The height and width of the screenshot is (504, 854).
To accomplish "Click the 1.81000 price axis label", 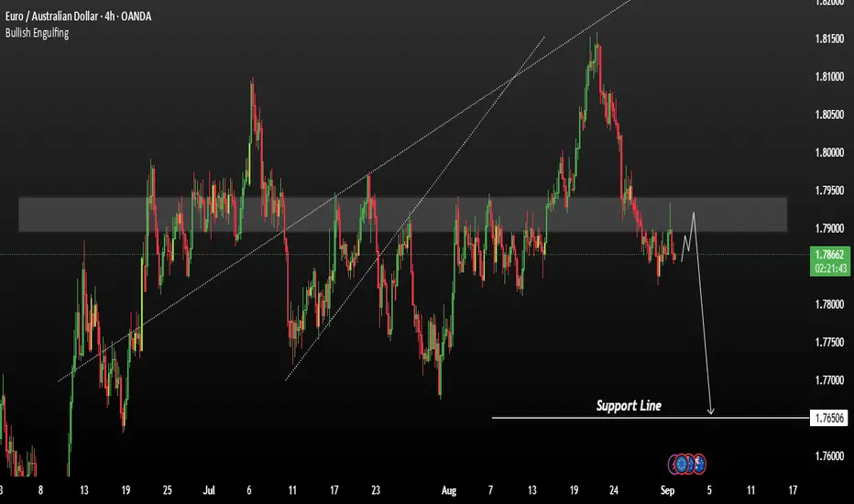I will click(x=829, y=77).
